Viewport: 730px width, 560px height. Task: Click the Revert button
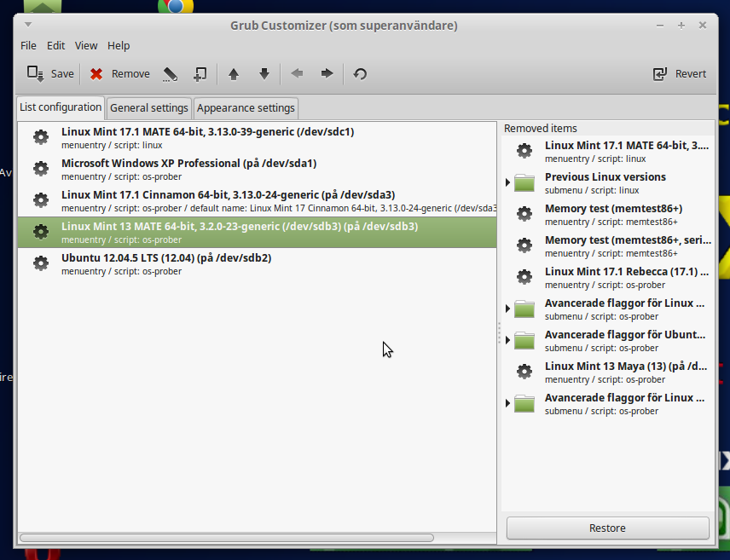(680, 73)
